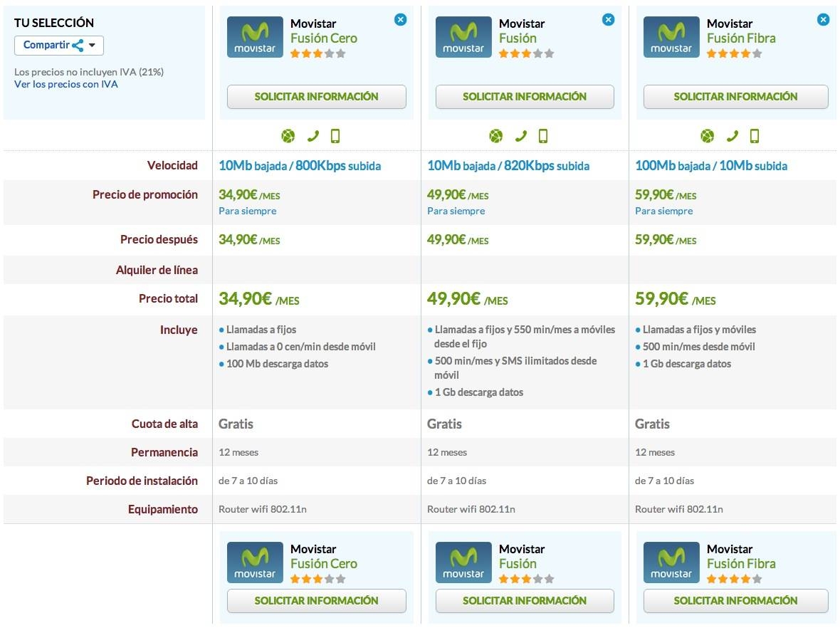Viewport: 840px width, 628px height.
Task: Click top Movistar logo of Fusión Fibra
Action: (x=671, y=37)
